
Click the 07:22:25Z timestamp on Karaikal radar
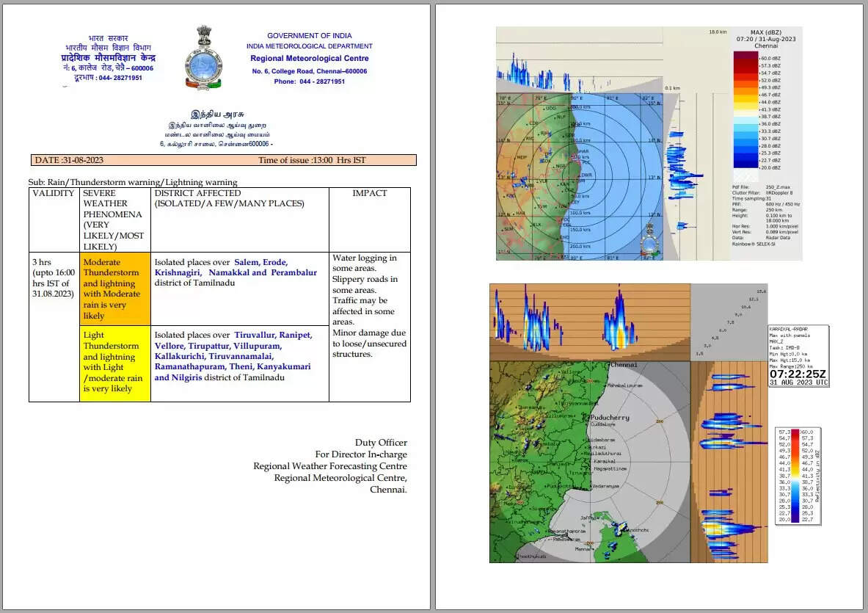798,373
